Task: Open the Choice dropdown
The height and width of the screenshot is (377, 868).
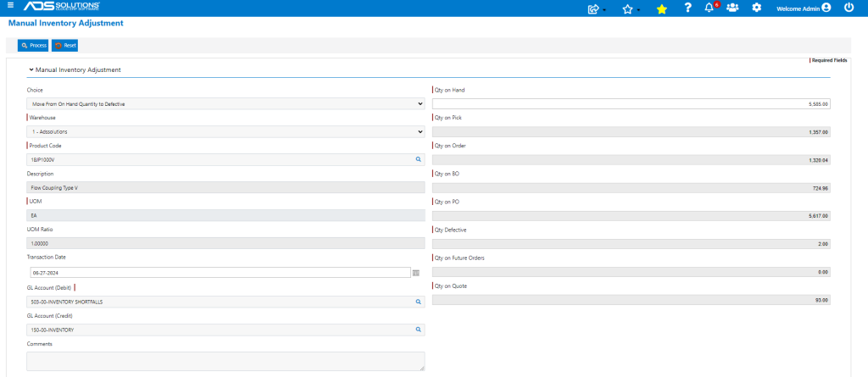Action: click(225, 103)
